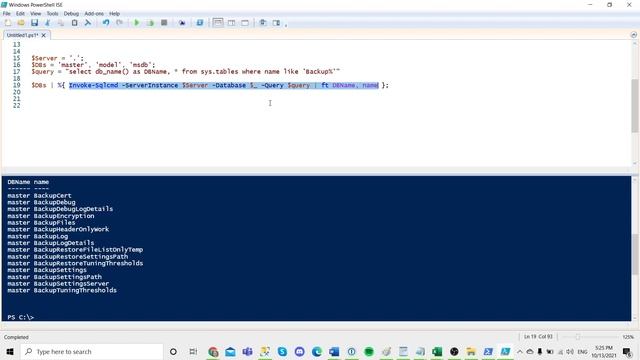Viewport: 640px width, 360px height.
Task: Select the Untitled1.ps1 script tab
Action: pos(22,35)
